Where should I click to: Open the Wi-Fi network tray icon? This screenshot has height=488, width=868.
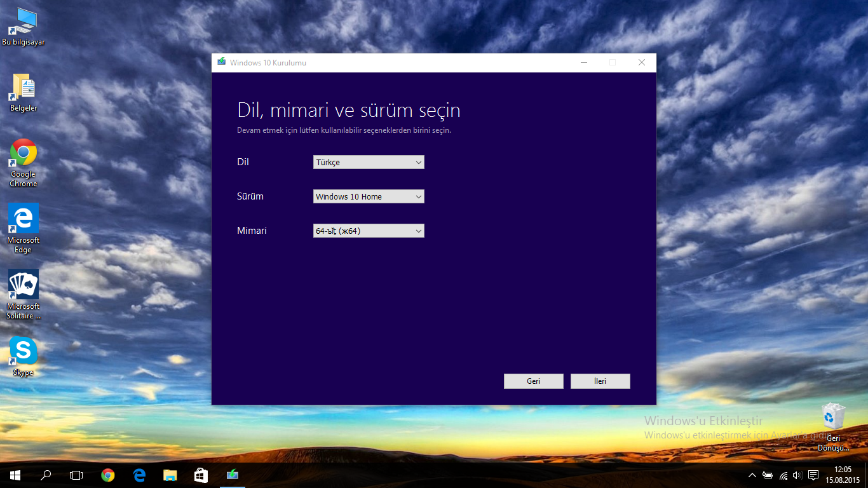783,475
